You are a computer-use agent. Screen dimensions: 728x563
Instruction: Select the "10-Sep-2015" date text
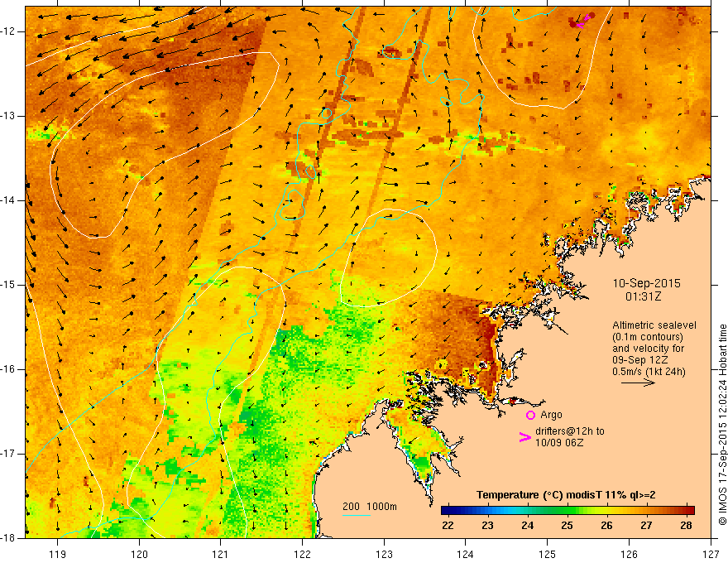coord(646,283)
